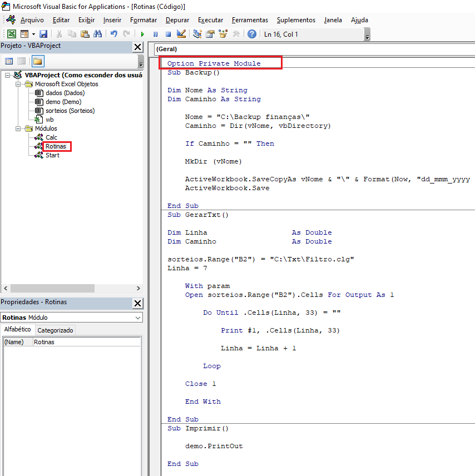Open the Ferramentas menu
Viewport: 475px width, 476px height.
pyautogui.click(x=250, y=20)
